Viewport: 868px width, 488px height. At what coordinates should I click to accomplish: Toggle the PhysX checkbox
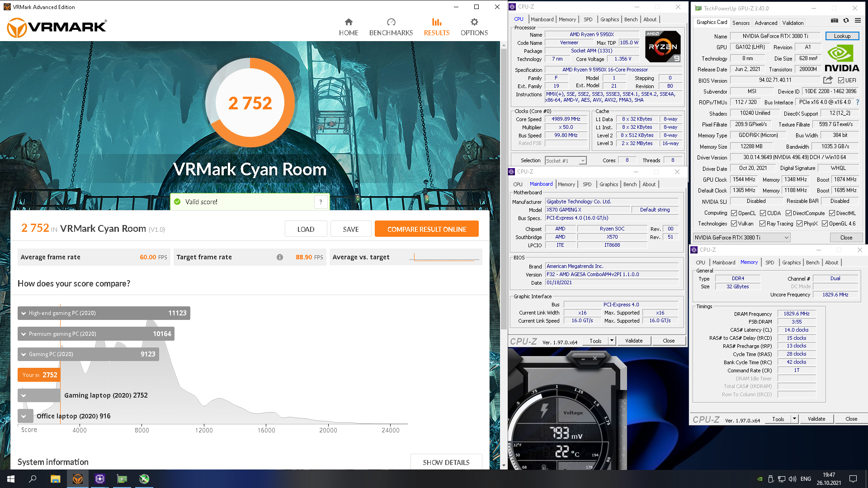(799, 224)
